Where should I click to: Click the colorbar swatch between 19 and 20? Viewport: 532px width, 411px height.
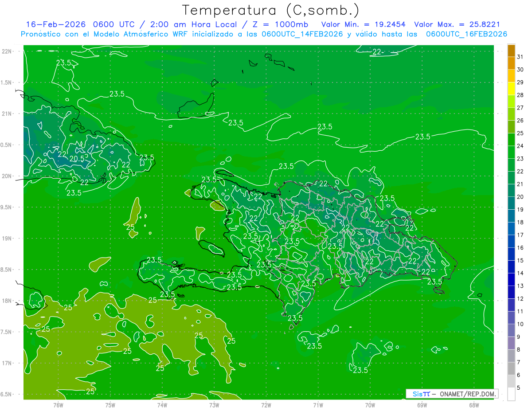(x=511, y=203)
